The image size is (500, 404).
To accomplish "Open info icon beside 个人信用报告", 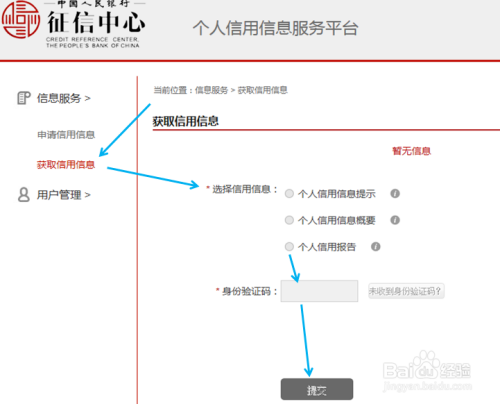I will (376, 247).
